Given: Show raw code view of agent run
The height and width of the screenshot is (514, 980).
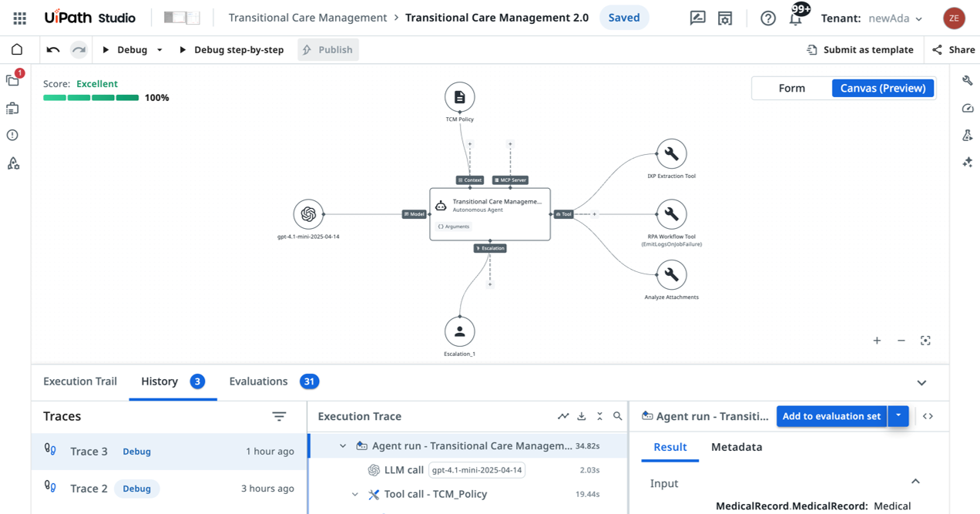Looking at the screenshot, I should (928, 416).
